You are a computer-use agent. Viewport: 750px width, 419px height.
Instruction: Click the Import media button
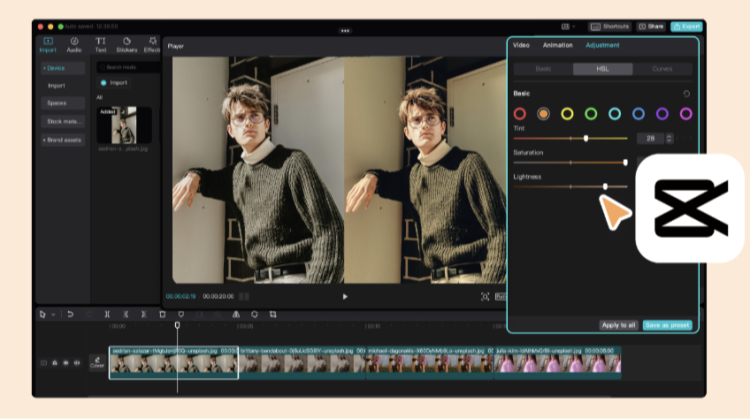(114, 83)
